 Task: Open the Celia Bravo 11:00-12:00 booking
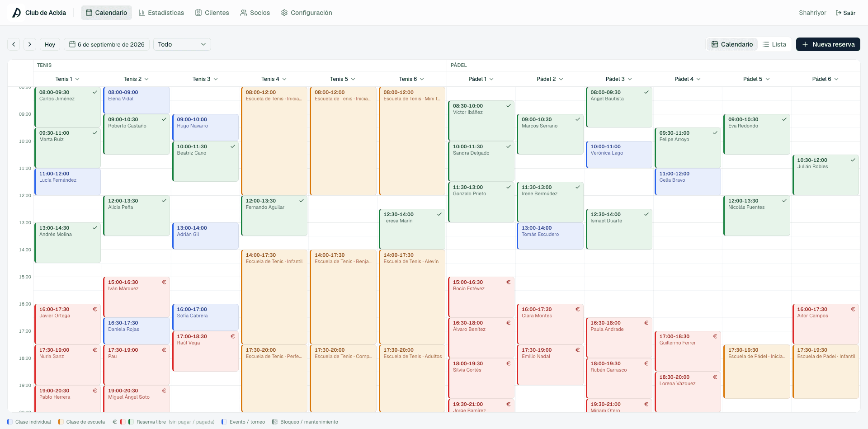point(688,182)
